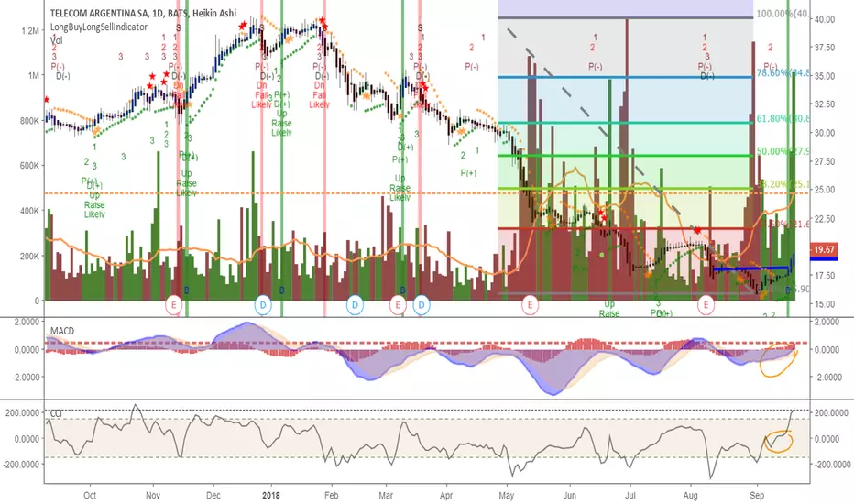Open the dividend D marker in mid-March
This screenshot has width=854, height=504.
[421, 304]
